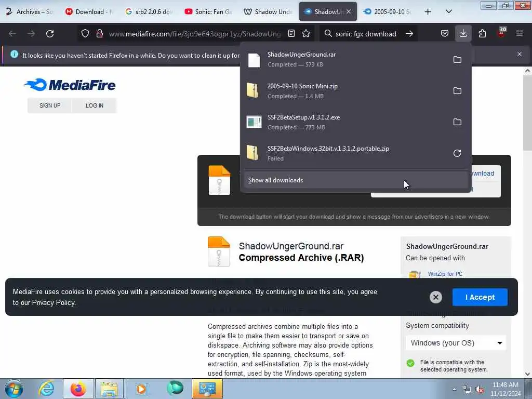532x399 pixels.
Task: Click the address bar URL field
Action: click(x=195, y=34)
